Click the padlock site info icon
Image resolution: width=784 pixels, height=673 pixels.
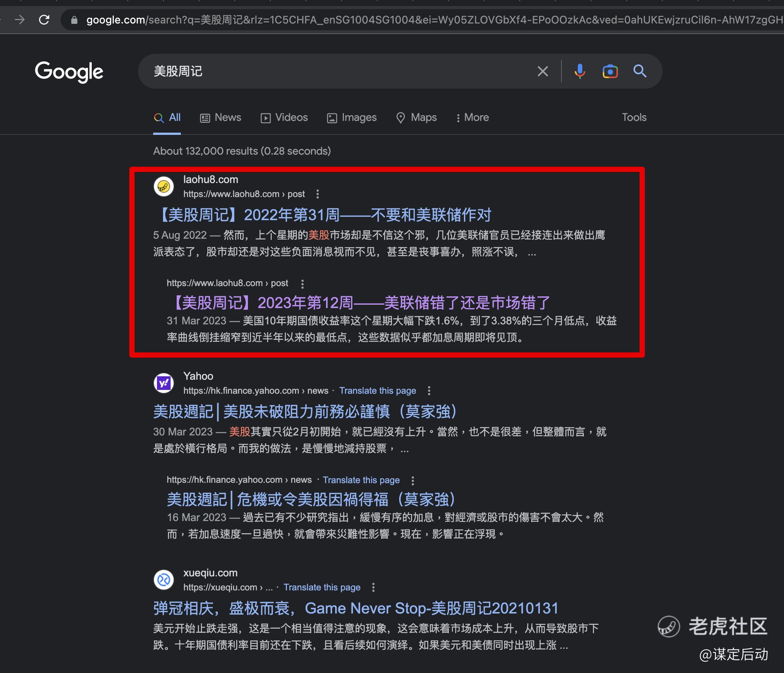coord(75,20)
